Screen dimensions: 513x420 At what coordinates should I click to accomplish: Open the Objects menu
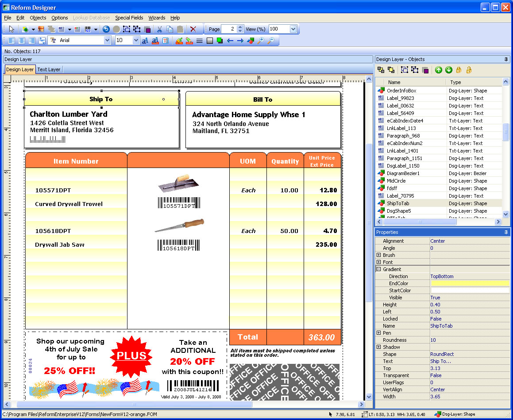pyautogui.click(x=38, y=18)
